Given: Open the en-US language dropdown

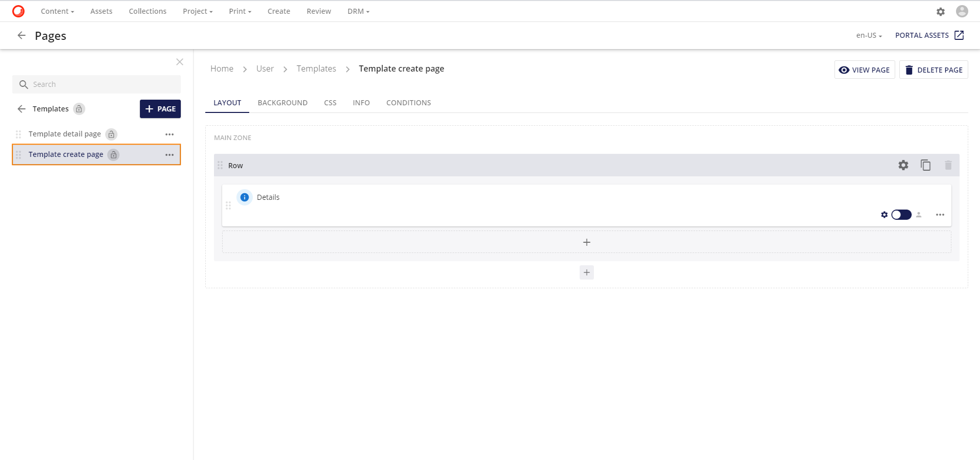Looking at the screenshot, I should [869, 35].
